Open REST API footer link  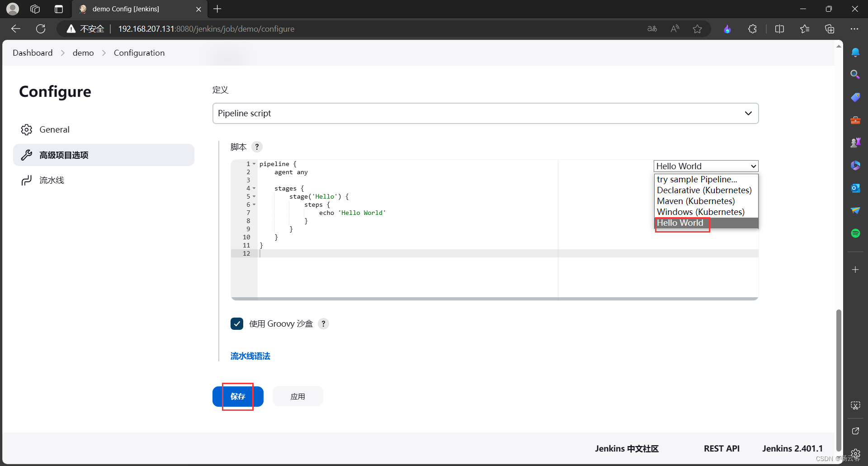click(722, 448)
